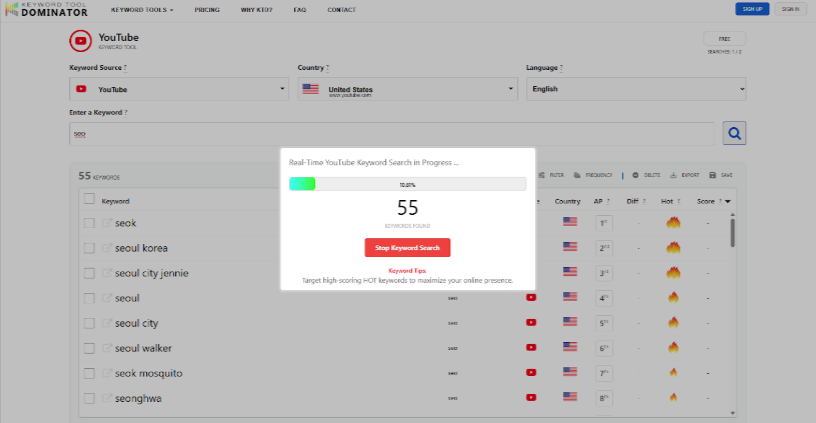Check the box for seoul korea
Screen dimensions: 816x423
point(89,248)
